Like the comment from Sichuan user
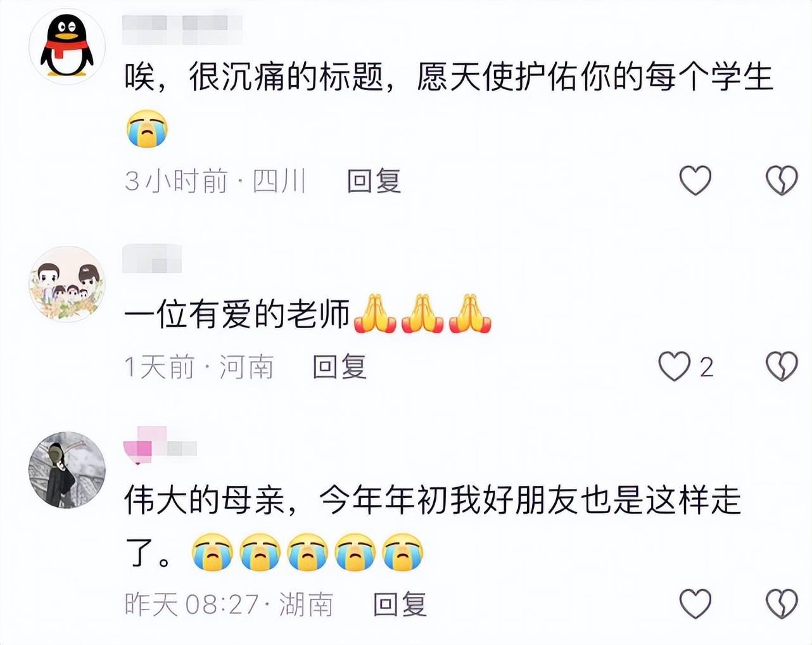This screenshot has width=812, height=645. 695,181
